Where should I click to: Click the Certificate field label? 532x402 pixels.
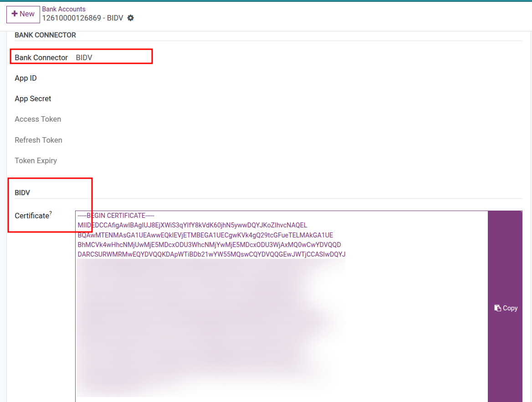(x=31, y=216)
